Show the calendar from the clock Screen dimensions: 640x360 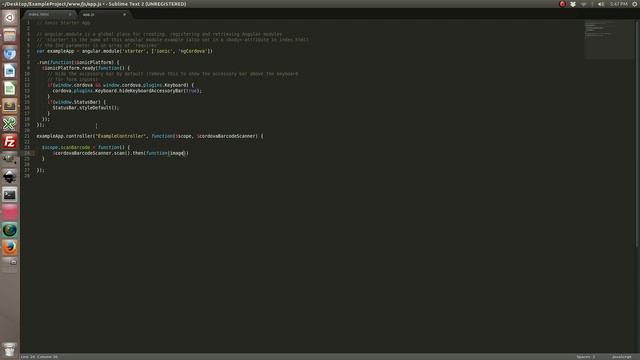[619, 4]
